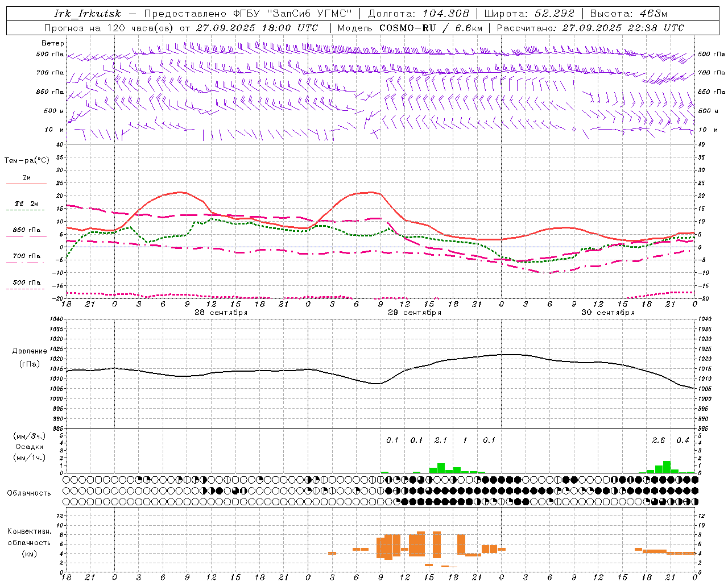Click the (гПа) unit label under Давление

[x=30, y=364]
